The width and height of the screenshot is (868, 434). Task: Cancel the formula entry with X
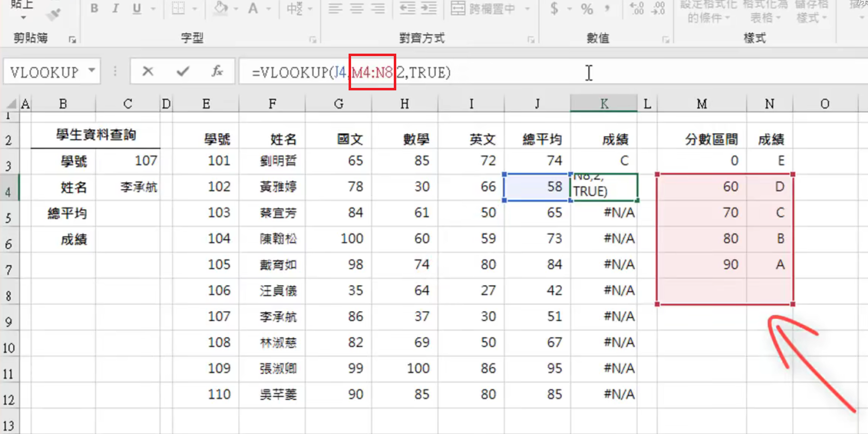[x=147, y=72]
